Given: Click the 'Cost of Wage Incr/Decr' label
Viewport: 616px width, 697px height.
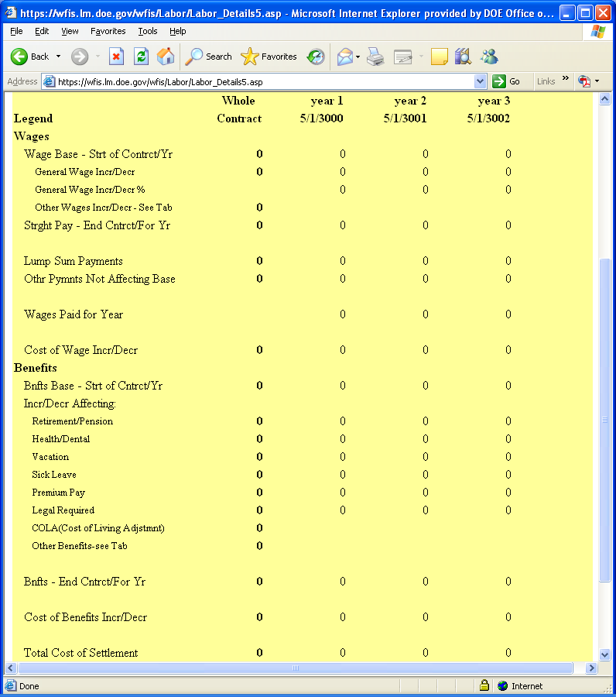Looking at the screenshot, I should coord(80,350).
